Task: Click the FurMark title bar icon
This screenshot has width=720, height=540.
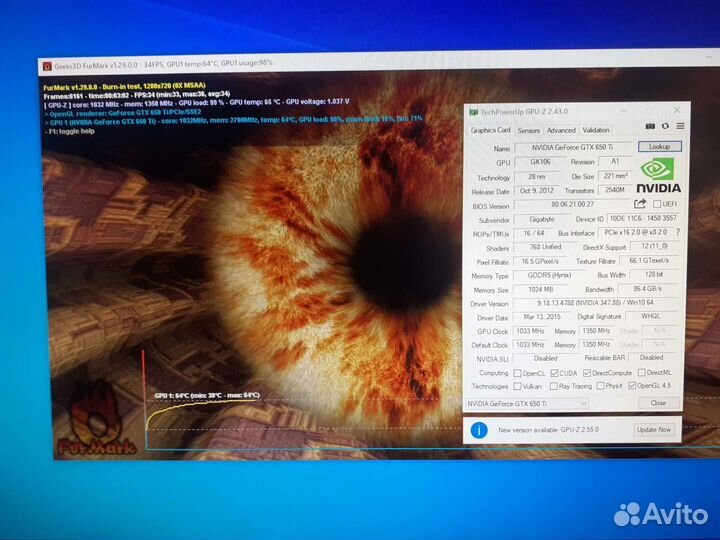Action: tap(47, 67)
